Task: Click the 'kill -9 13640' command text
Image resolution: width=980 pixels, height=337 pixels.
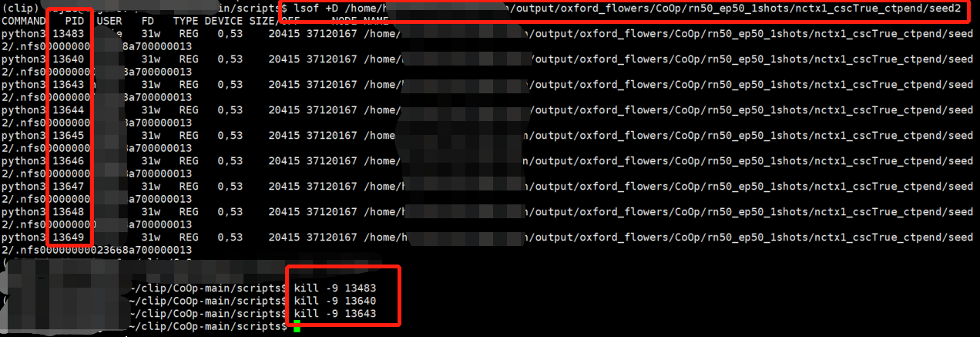Action: pos(335,301)
